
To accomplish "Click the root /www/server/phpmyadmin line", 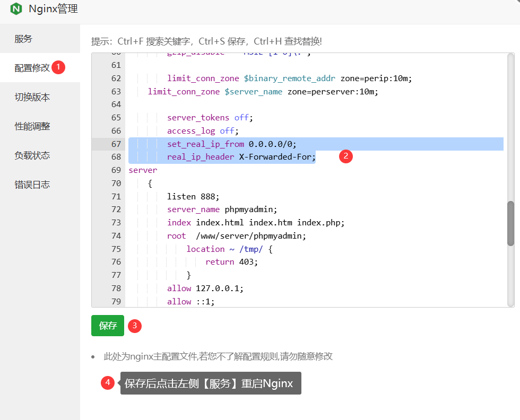I will coord(237,235).
